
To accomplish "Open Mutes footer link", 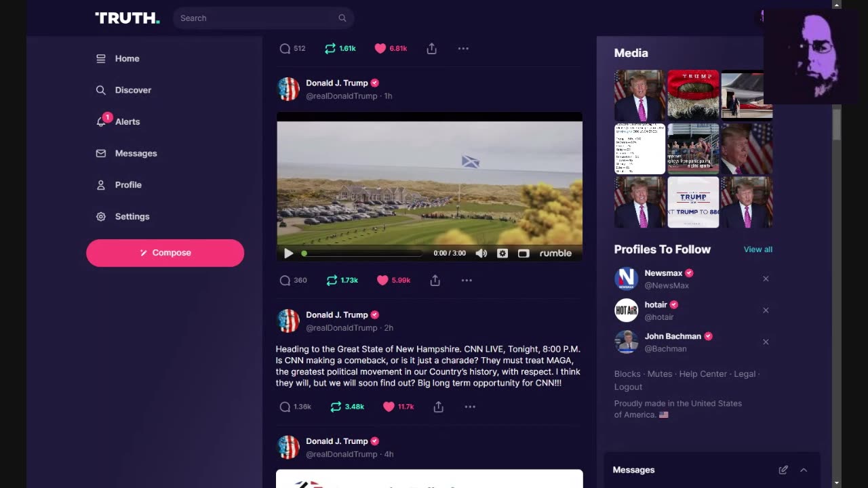I will pyautogui.click(x=660, y=374).
